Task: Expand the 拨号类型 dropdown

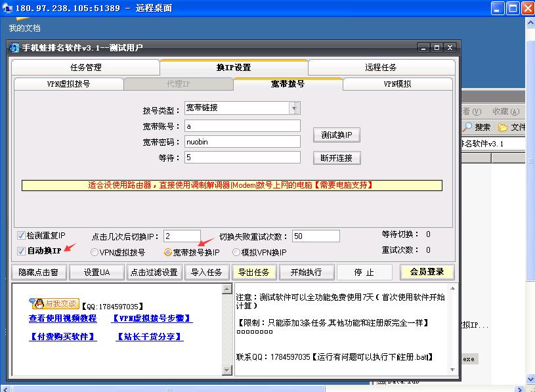Action: point(294,108)
